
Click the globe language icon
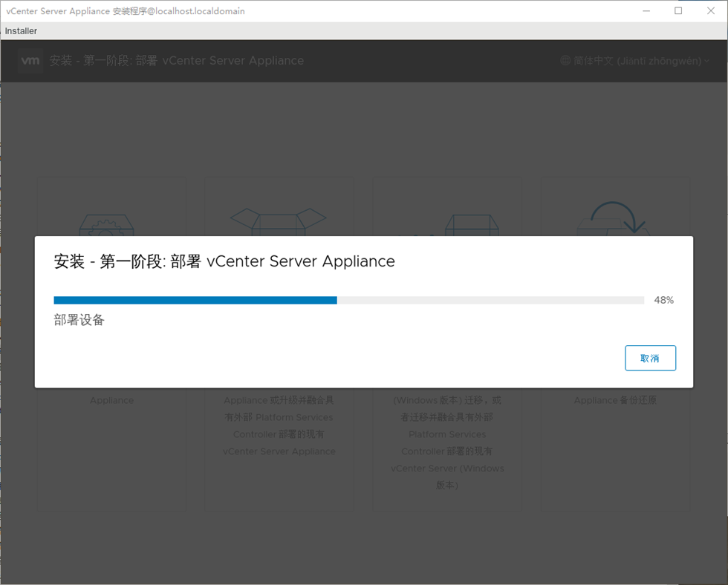pos(565,61)
